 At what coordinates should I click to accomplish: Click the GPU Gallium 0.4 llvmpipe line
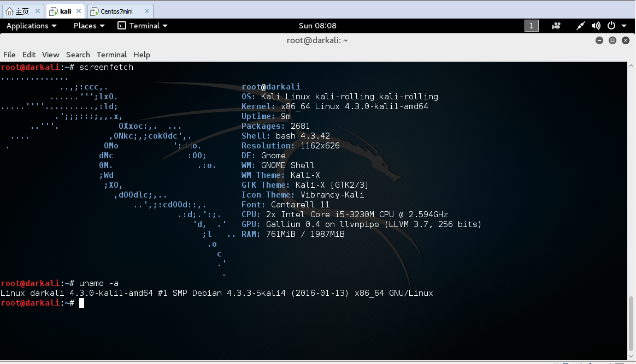pos(361,224)
